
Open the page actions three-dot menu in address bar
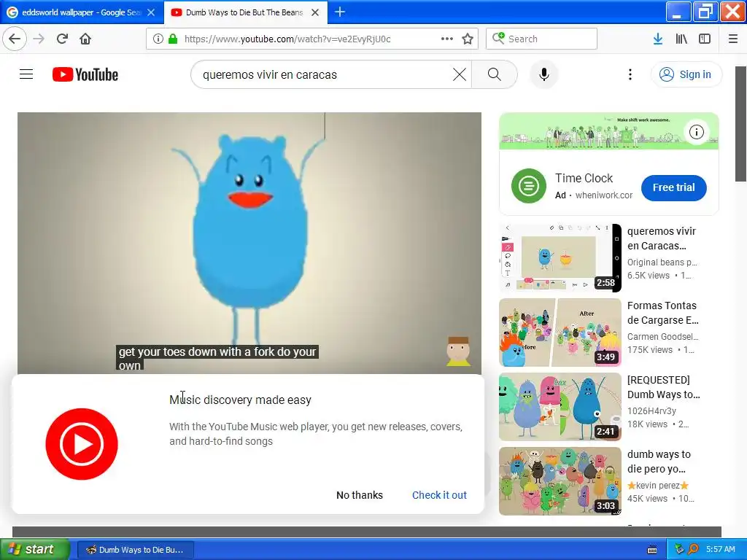(x=447, y=39)
